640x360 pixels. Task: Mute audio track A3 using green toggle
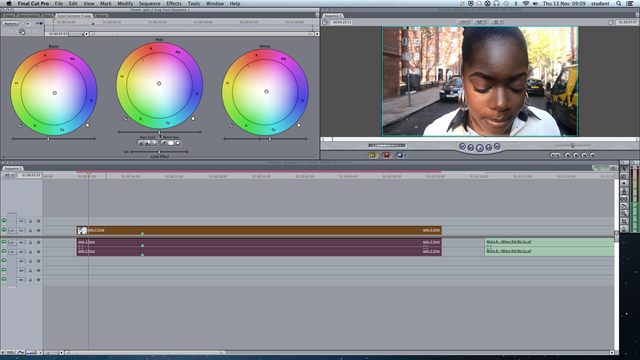4,261
